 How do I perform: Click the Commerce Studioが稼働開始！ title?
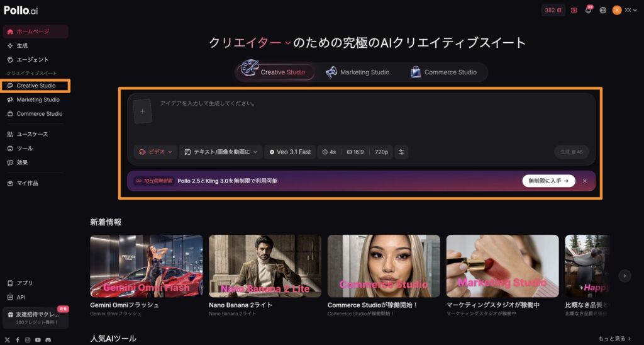[x=372, y=305]
